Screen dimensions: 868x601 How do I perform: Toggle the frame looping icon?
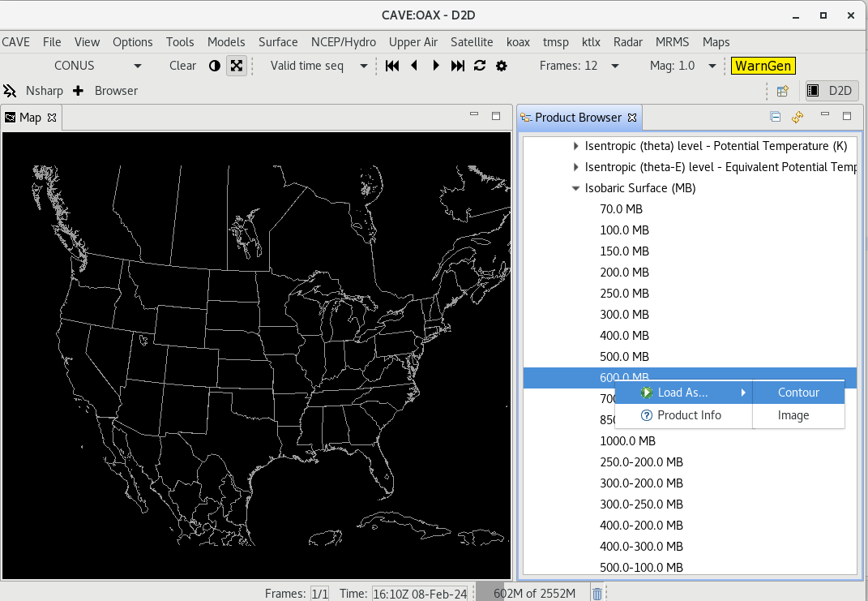[480, 66]
